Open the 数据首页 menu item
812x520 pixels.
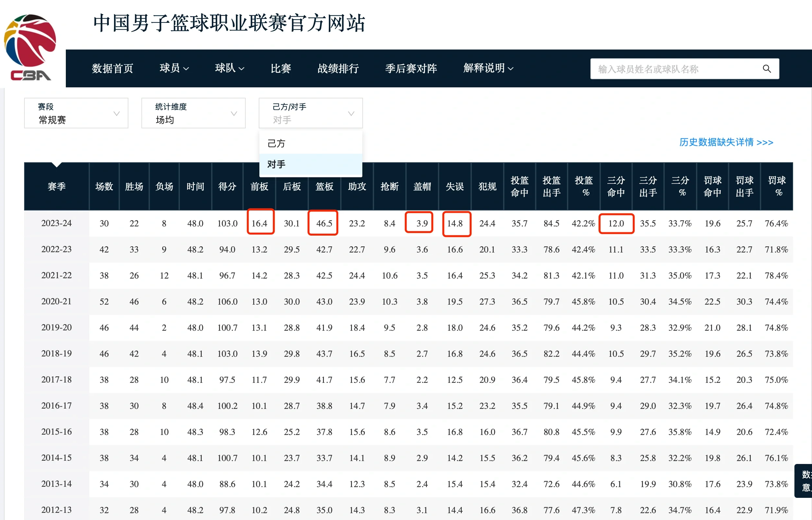tap(112, 68)
